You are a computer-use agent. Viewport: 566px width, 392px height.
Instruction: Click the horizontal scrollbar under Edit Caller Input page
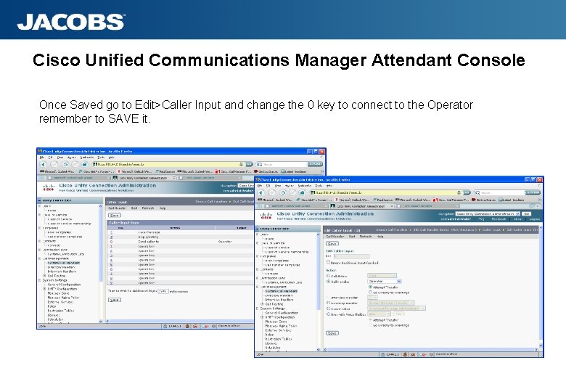point(431,349)
